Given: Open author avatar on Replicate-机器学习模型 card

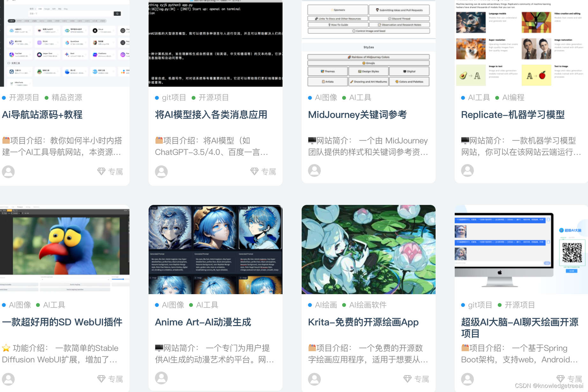Looking at the screenshot, I should 467,170.
